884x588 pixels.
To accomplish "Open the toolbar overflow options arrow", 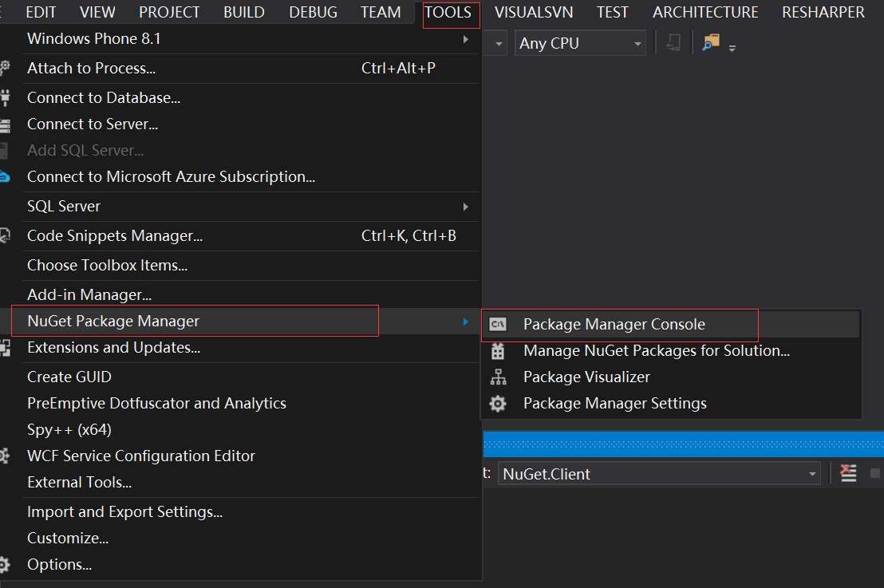I will [x=732, y=49].
